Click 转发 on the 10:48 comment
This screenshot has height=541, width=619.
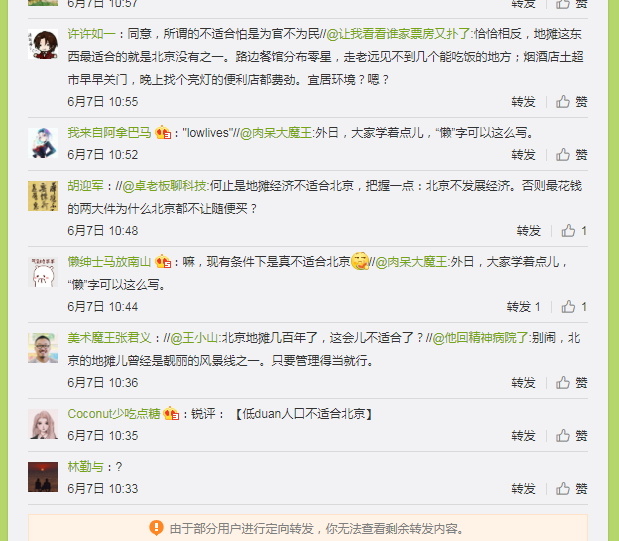529,231
